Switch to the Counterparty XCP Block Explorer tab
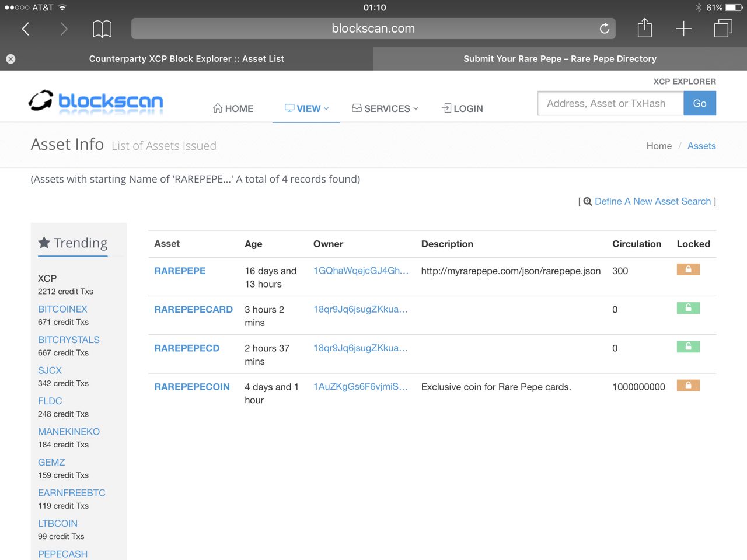Screen dimensions: 747x560 pyautogui.click(x=187, y=59)
